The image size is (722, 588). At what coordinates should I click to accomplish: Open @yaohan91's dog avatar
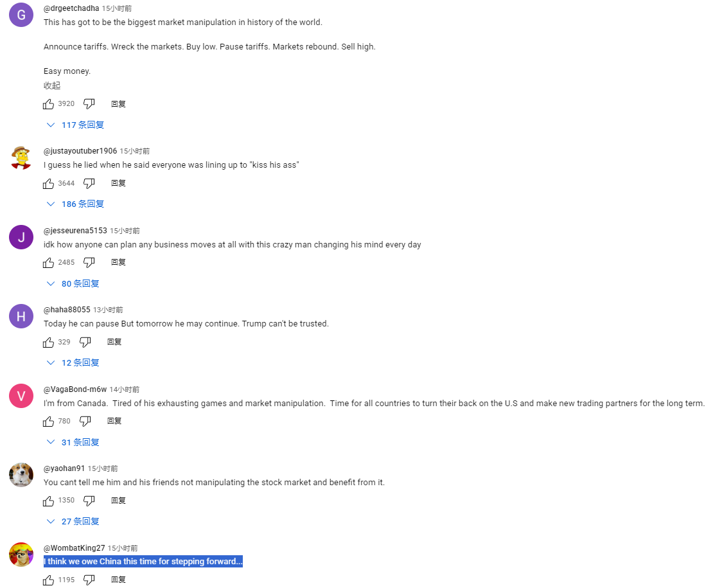[21, 475]
